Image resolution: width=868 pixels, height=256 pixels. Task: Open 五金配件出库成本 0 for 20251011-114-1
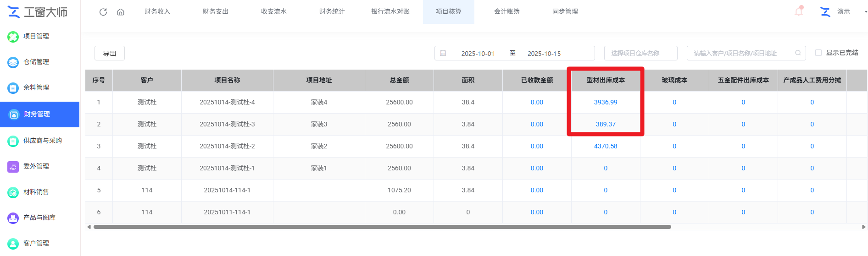point(743,212)
